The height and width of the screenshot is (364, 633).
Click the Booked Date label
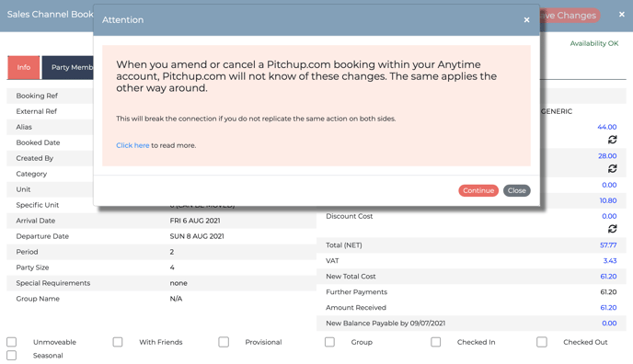(38, 142)
